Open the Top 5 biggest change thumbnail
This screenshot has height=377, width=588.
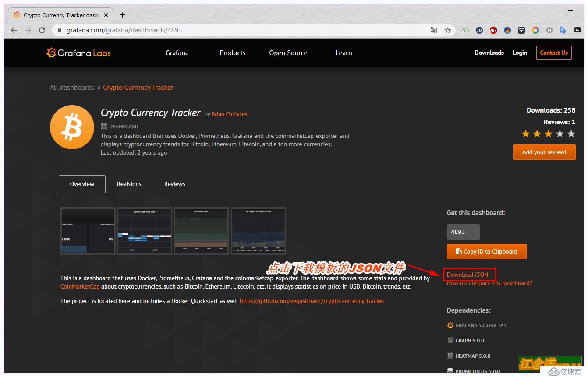pyautogui.click(x=259, y=231)
